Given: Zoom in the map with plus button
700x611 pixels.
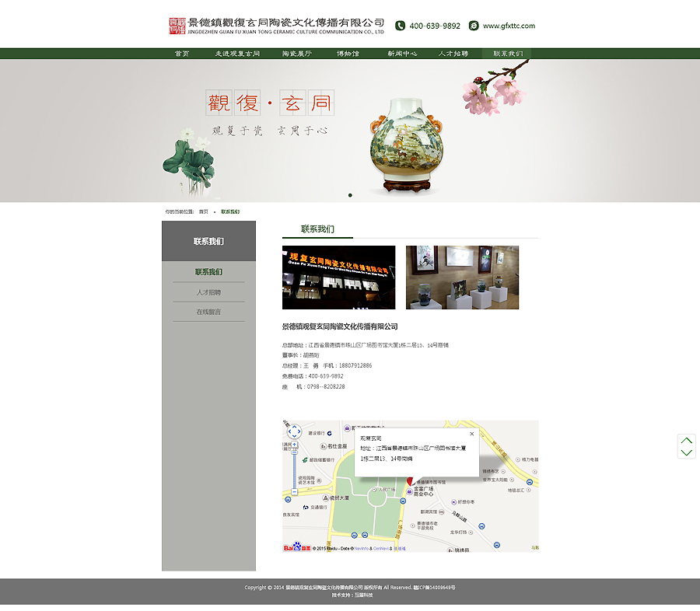Looking at the screenshot, I should pyautogui.click(x=294, y=445).
